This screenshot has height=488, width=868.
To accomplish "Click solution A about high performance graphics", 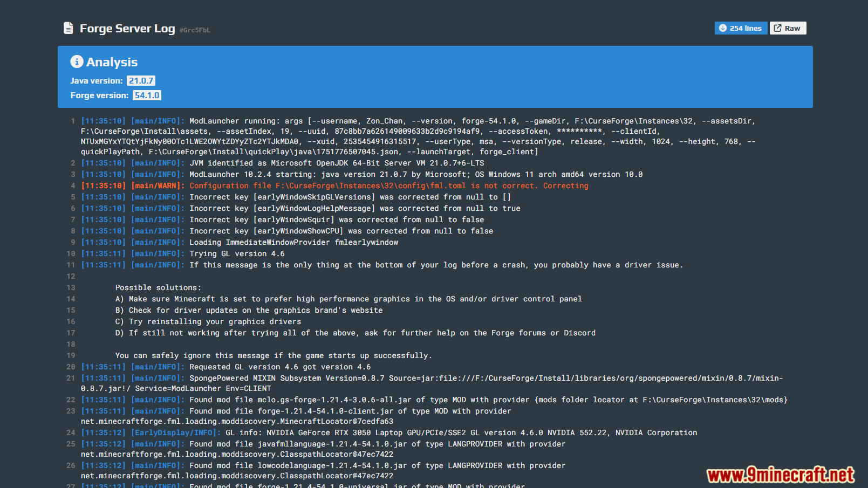I will click(348, 299).
